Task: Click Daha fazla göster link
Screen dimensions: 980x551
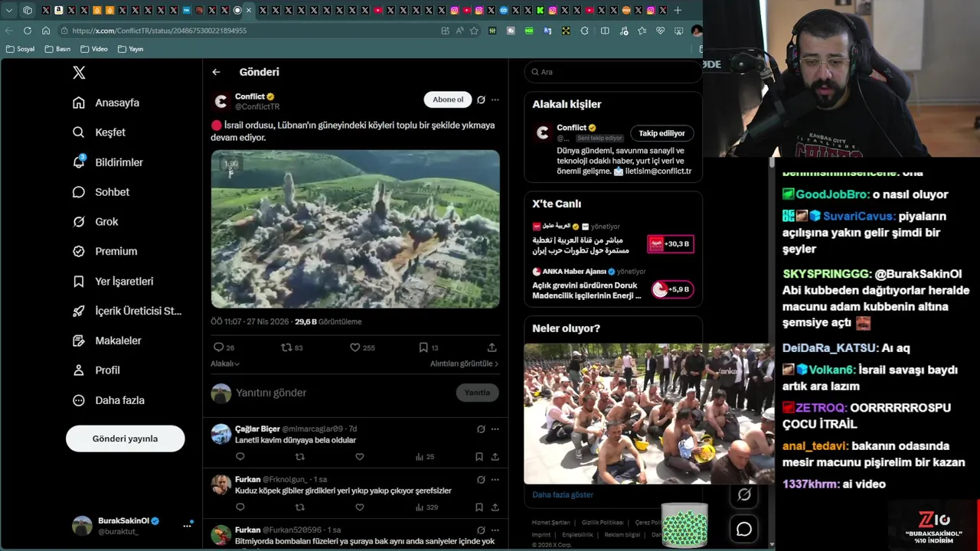Action: pyautogui.click(x=563, y=495)
